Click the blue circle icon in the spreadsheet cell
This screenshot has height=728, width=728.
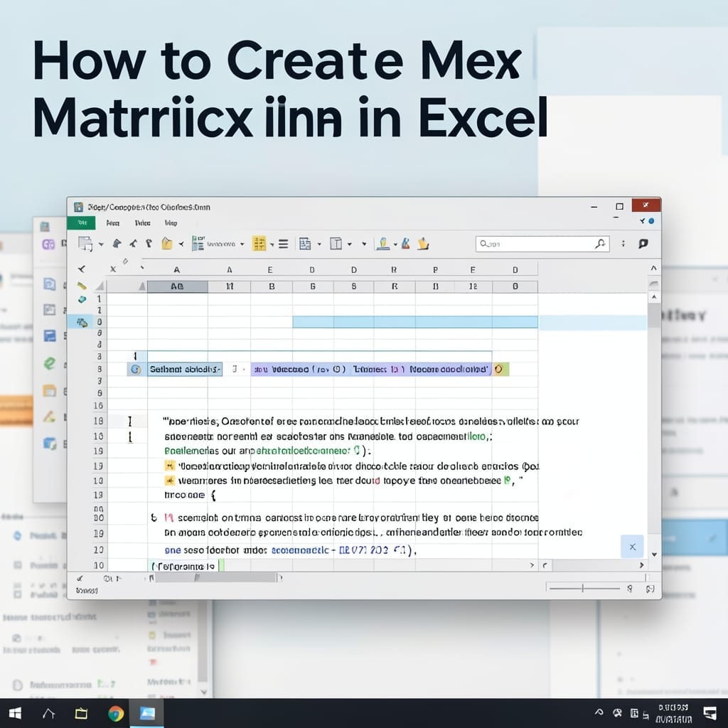136,370
